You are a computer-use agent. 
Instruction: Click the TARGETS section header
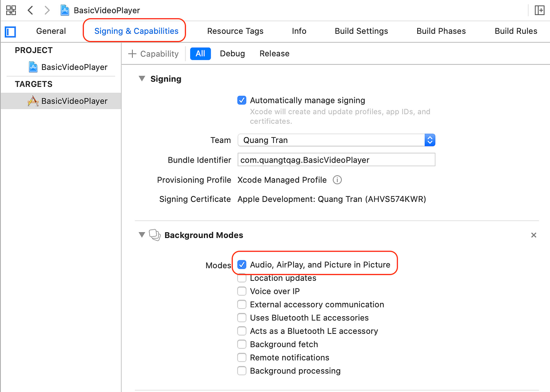click(x=34, y=84)
